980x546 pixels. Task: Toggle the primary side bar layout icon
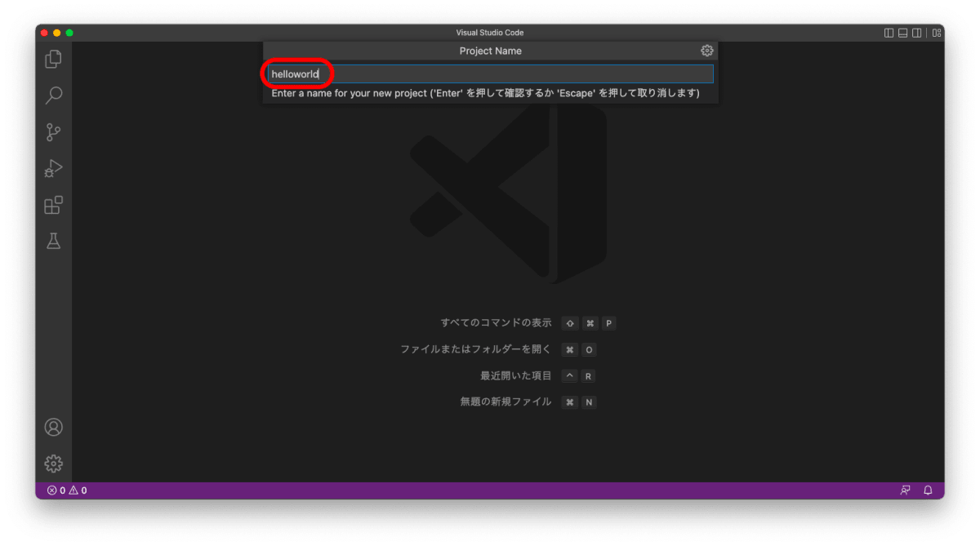pos(889,33)
